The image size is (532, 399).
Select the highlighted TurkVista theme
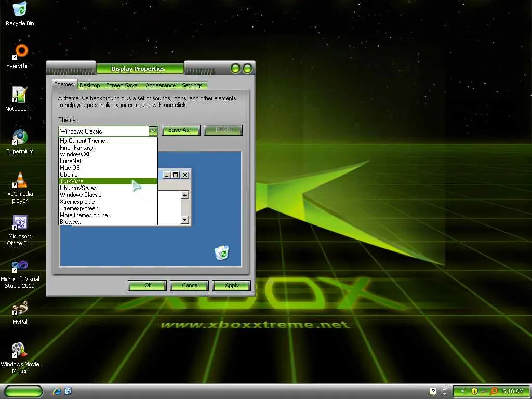pos(108,181)
